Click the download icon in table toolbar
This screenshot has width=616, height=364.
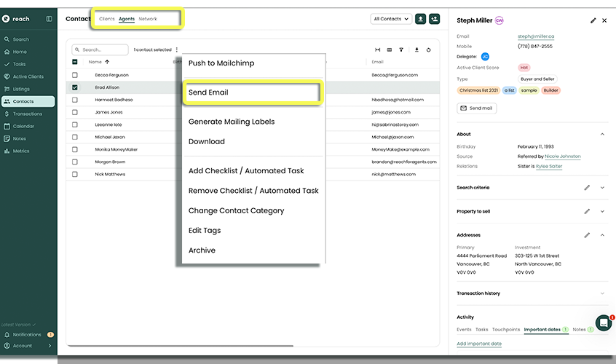[x=417, y=50]
